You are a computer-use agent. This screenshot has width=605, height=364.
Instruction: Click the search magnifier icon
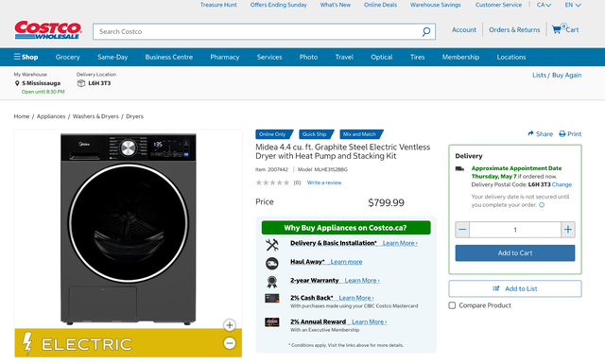click(x=426, y=31)
